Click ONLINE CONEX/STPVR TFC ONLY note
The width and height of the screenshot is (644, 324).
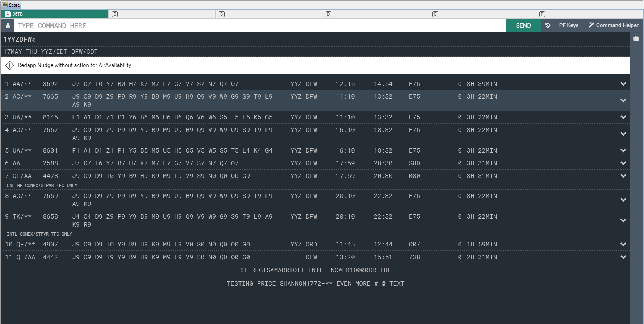42,186
